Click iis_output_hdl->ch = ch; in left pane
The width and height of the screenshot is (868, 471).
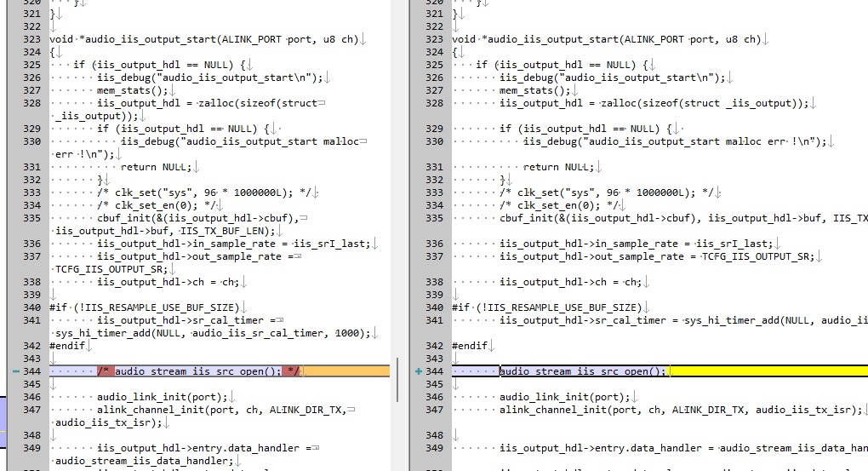click(x=168, y=281)
